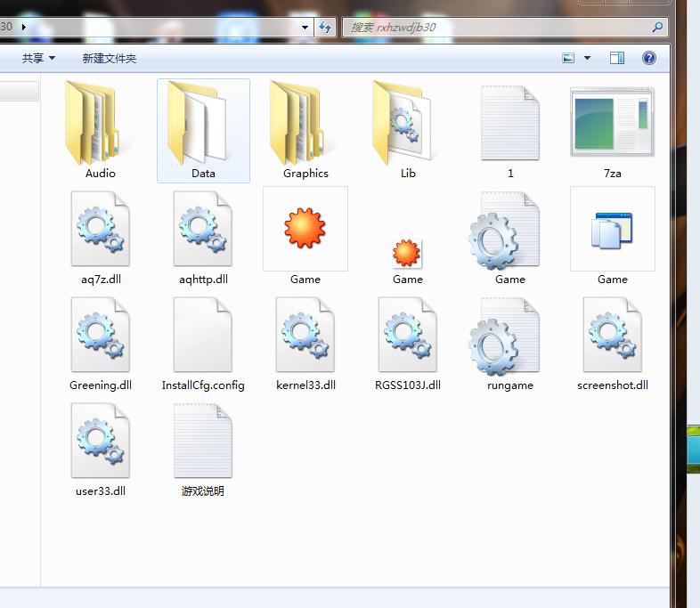Open the Graphics folder

coord(305,131)
